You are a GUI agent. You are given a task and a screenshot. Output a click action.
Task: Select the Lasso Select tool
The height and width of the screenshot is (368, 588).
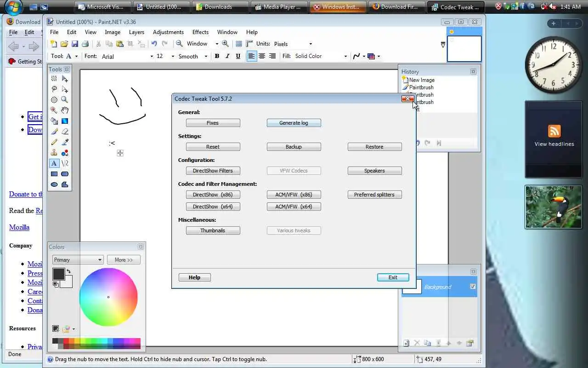coord(54,89)
